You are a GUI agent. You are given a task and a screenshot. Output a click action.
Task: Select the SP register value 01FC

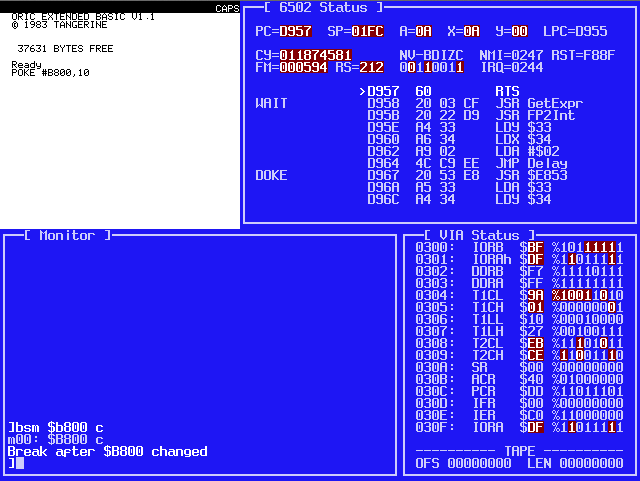tap(367, 31)
